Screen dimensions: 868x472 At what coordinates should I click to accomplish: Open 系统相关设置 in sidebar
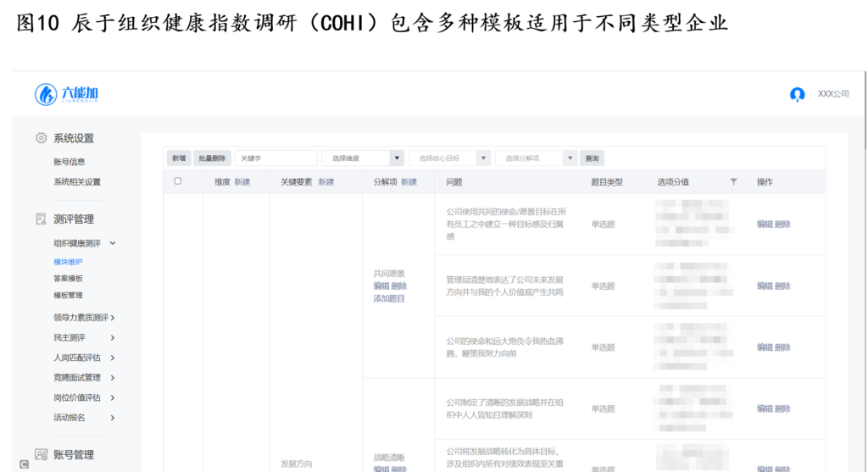point(77,181)
